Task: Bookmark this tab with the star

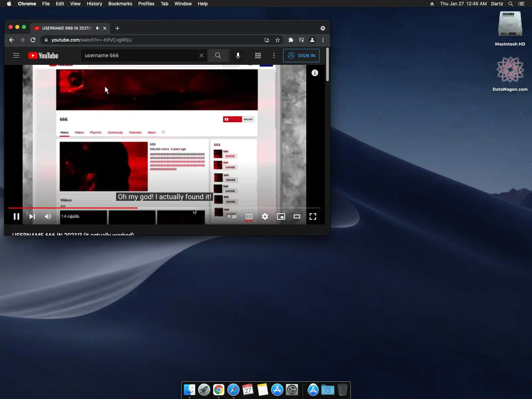Action: tap(278, 40)
